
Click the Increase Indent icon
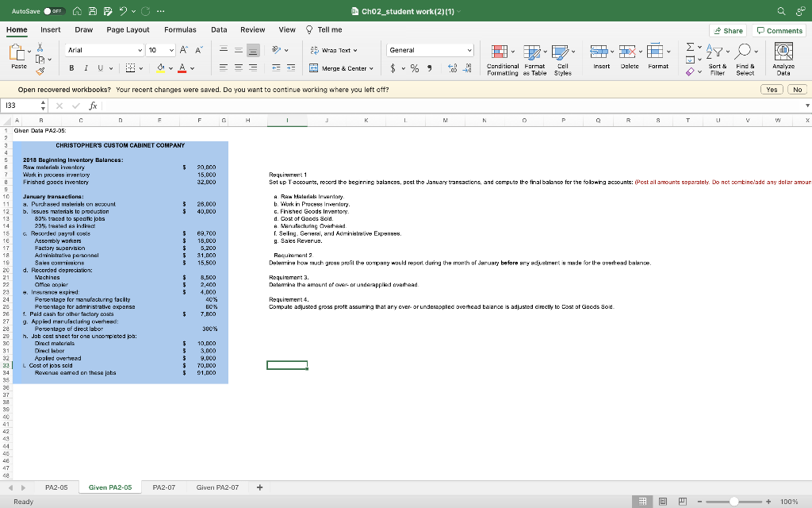291,68
